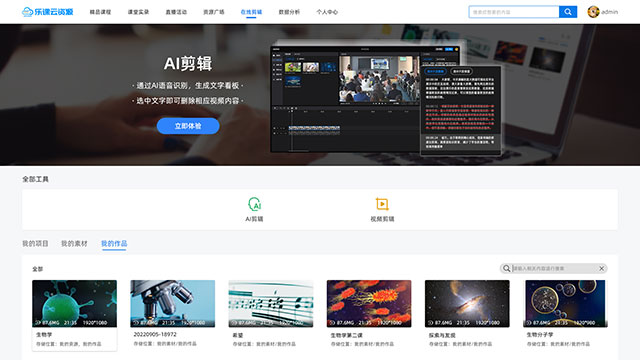
Task: Switch to 我的项目 tab
Action: coord(35,244)
